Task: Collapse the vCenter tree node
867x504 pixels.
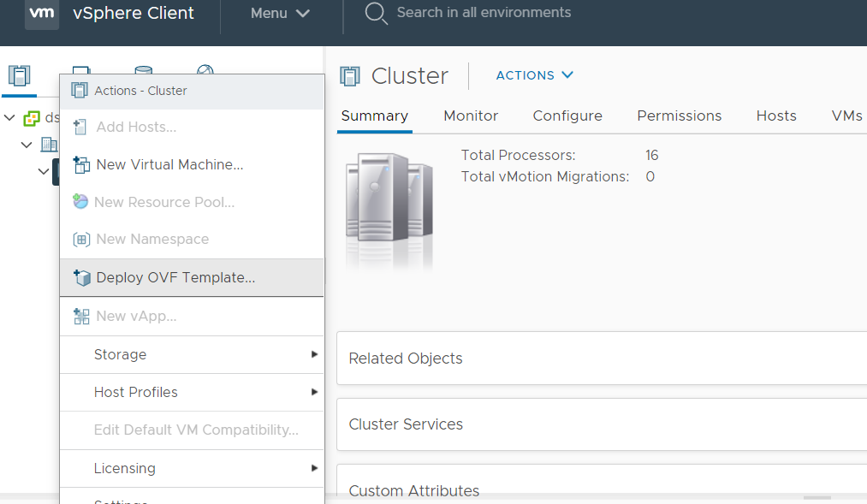Action: (9, 118)
